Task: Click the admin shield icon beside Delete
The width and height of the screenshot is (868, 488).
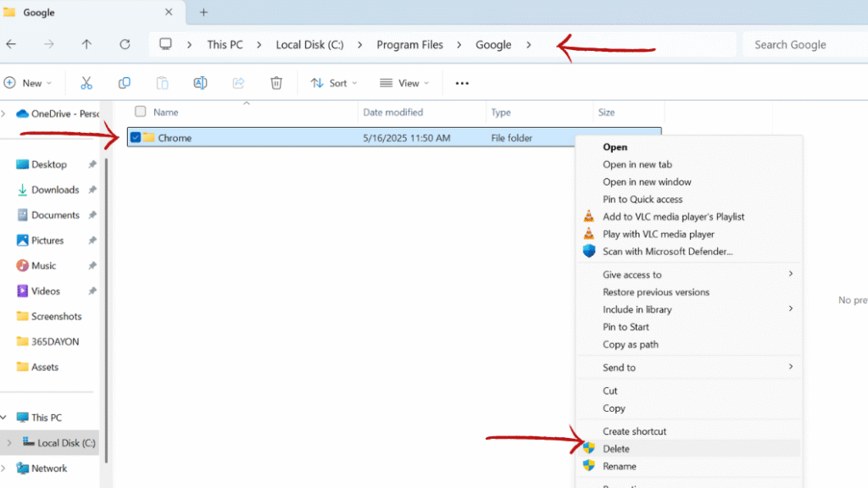Action: (588, 448)
